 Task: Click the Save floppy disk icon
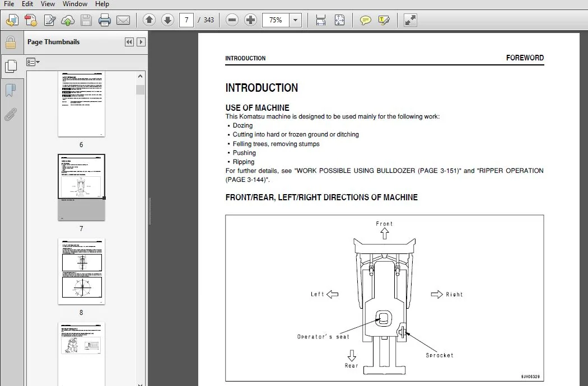[86, 20]
